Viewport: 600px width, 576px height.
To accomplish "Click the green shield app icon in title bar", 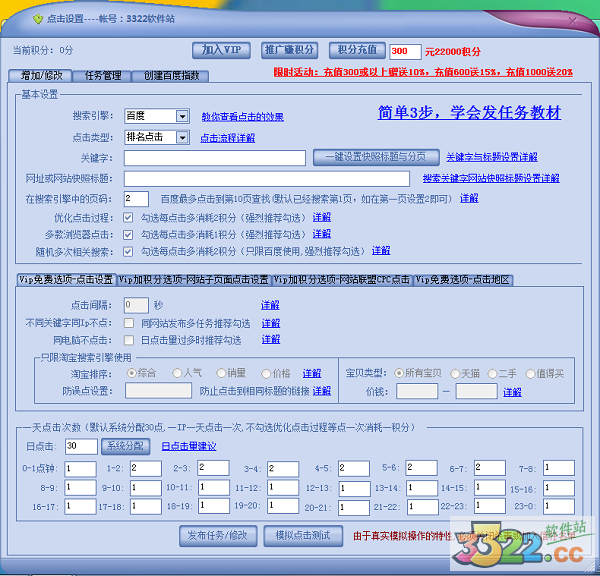I will click(x=38, y=18).
